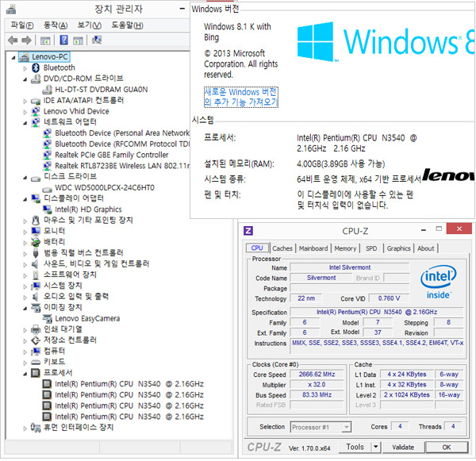Image resolution: width=476 pixels, height=461 pixels.
Task: Open the 동작(A) menu
Action: [x=56, y=25]
